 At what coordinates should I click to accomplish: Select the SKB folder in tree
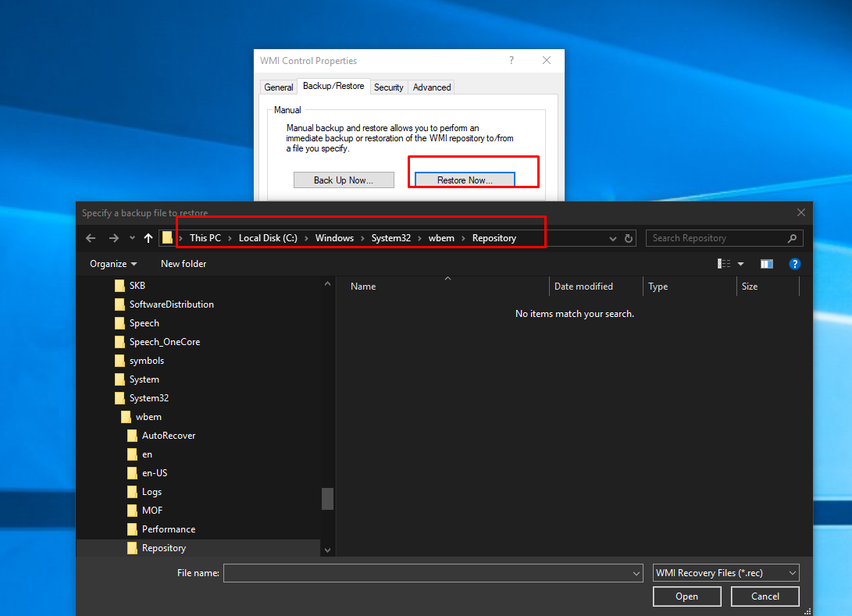pos(137,285)
